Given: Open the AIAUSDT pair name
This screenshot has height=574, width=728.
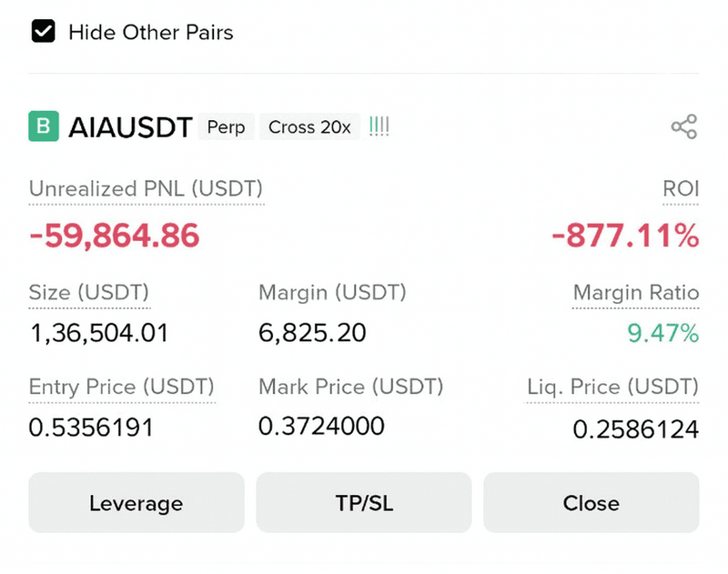Looking at the screenshot, I should [x=130, y=127].
